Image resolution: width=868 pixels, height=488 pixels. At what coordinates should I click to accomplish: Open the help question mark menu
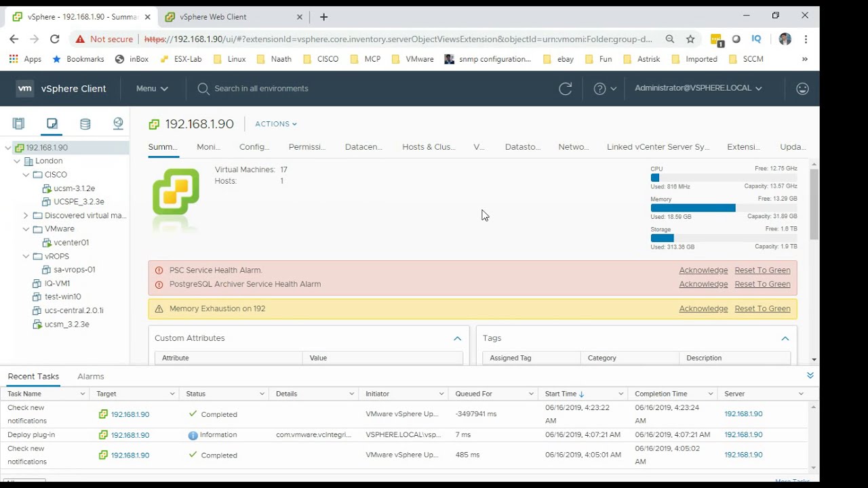point(605,89)
